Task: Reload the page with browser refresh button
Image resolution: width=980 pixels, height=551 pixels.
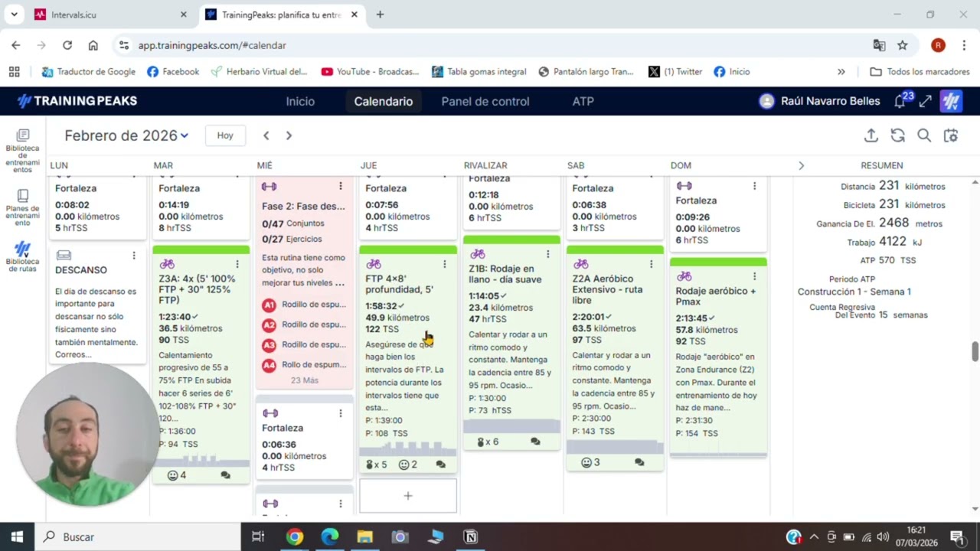Action: coord(67,45)
